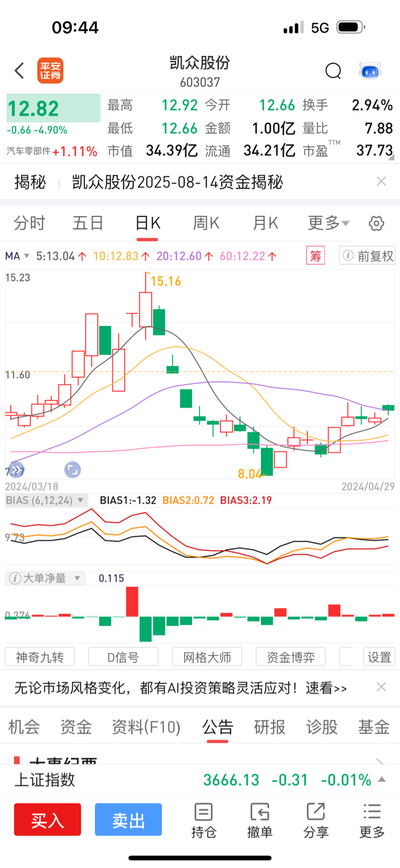Image resolution: width=400 pixels, height=868 pixels.
Task: Switch to 月K chart tab
Action: point(266,223)
